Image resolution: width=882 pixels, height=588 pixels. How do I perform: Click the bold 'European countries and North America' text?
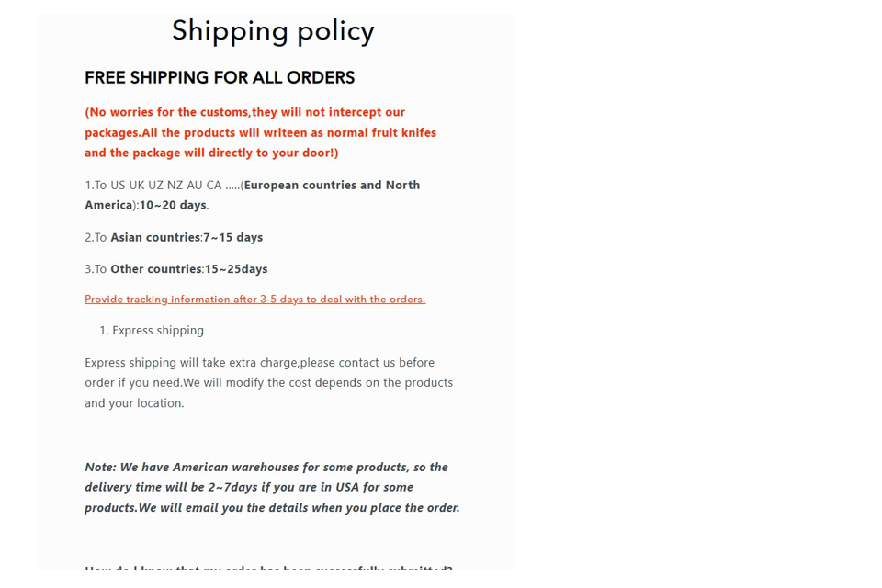[x=332, y=186]
